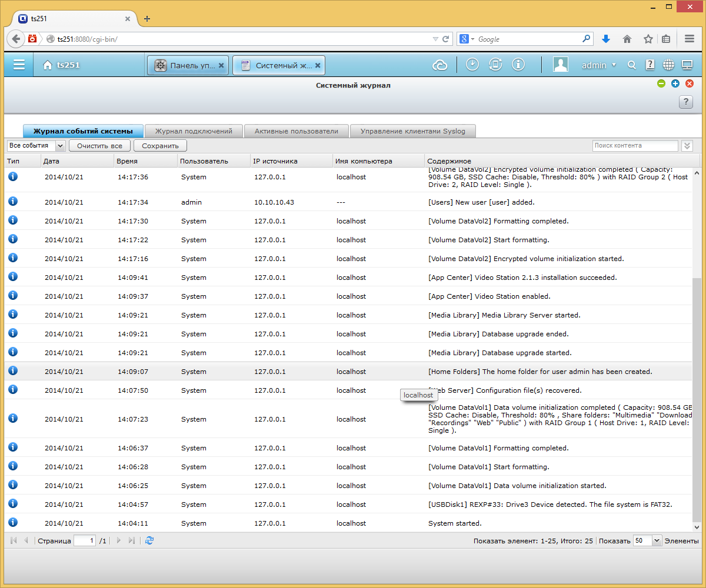Bookmark this page with star icon

648,39
